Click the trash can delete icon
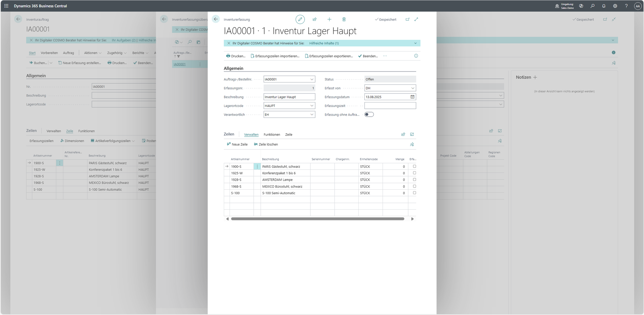 pyautogui.click(x=344, y=19)
